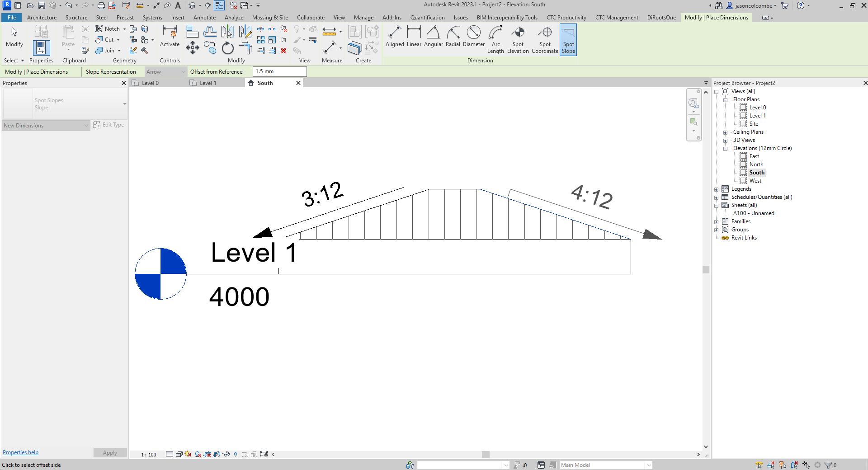Select the Main Model design option combo box
The image size is (868, 470).
pyautogui.click(x=605, y=465)
